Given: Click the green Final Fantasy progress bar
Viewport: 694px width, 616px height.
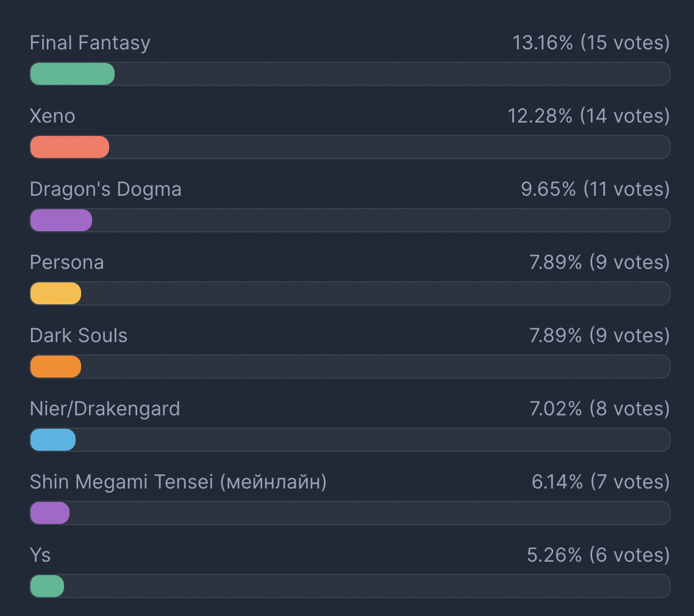Looking at the screenshot, I should 72,74.
